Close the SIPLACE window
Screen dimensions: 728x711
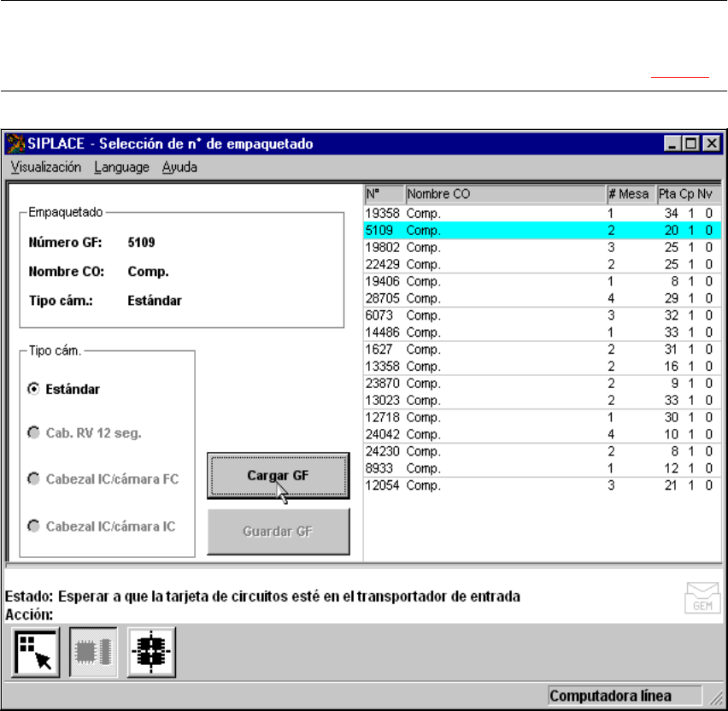coord(711,144)
